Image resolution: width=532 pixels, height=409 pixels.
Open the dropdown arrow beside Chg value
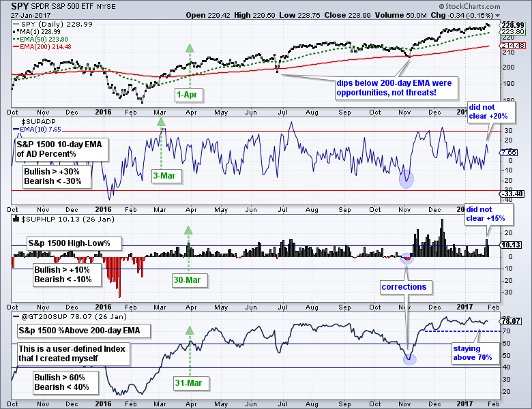pos(497,16)
